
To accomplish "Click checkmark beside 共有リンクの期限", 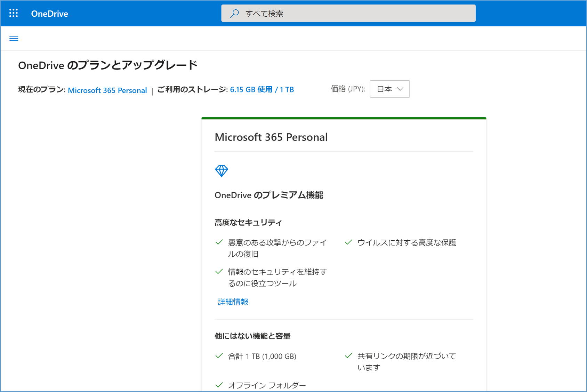I will point(348,355).
